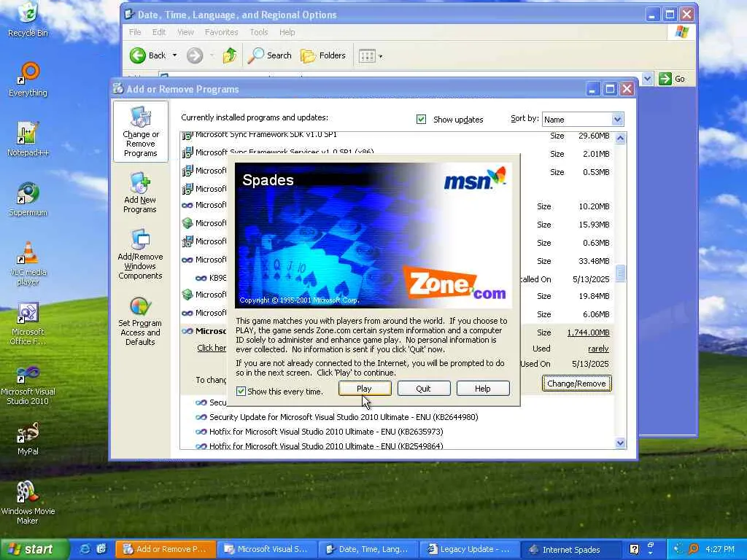This screenshot has height=560, width=747.
Task: Toggle Show this every time checkbox
Action: (241, 391)
